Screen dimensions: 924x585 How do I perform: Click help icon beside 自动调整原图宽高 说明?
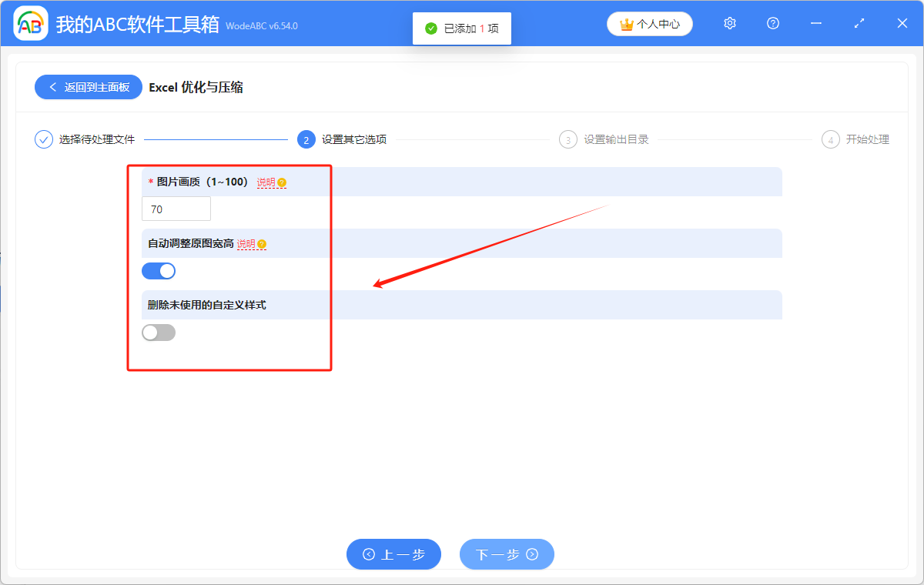262,244
